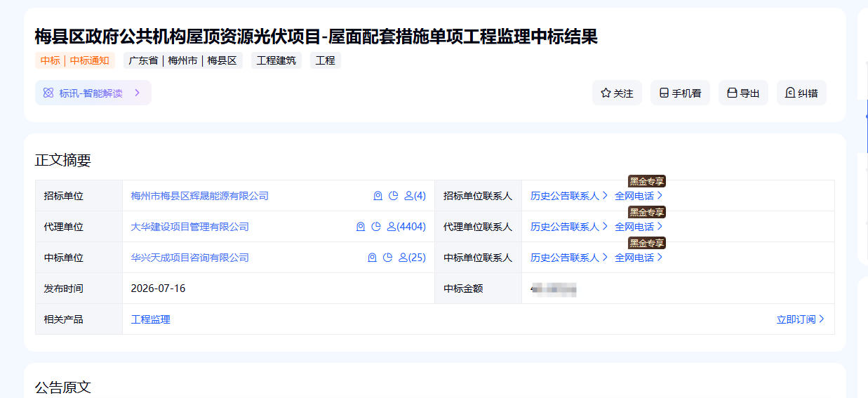Export the notice with 导出
868x398 pixels.
coord(743,93)
